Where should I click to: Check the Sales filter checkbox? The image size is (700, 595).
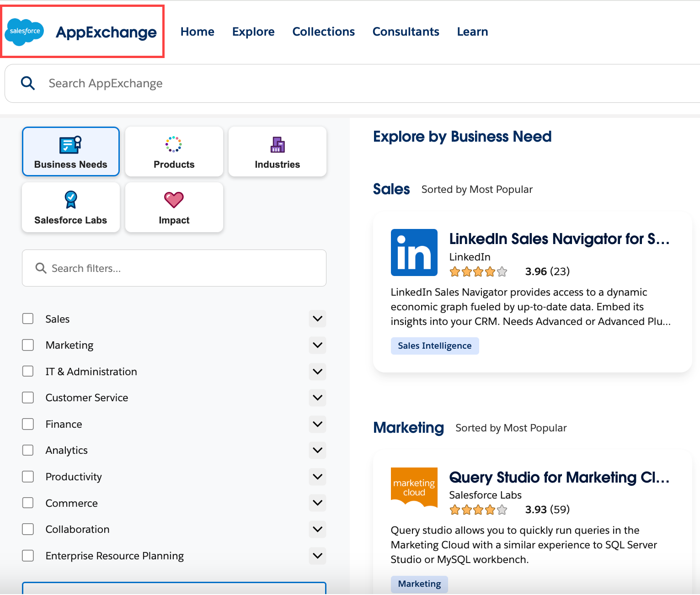pyautogui.click(x=28, y=319)
